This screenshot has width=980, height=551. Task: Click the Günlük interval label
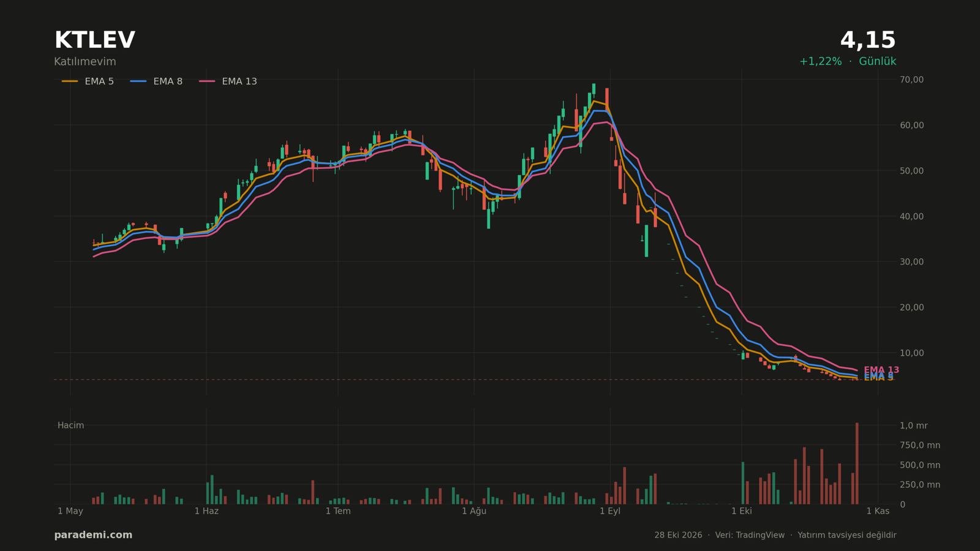877,61
